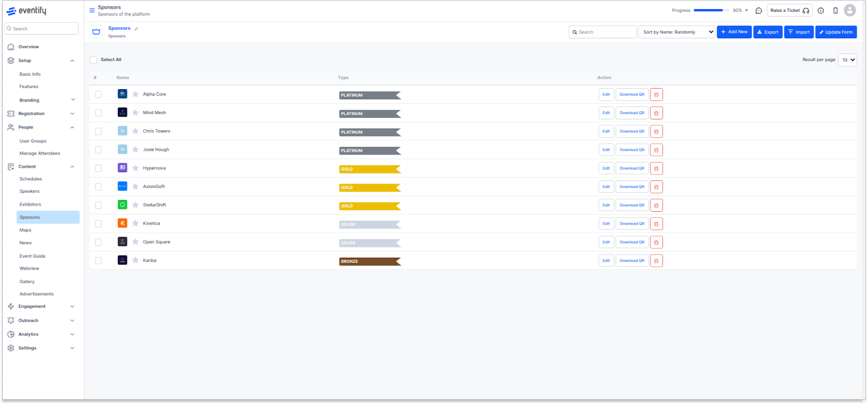Click the Add New button
This screenshot has height=404, width=868.
[x=734, y=32]
